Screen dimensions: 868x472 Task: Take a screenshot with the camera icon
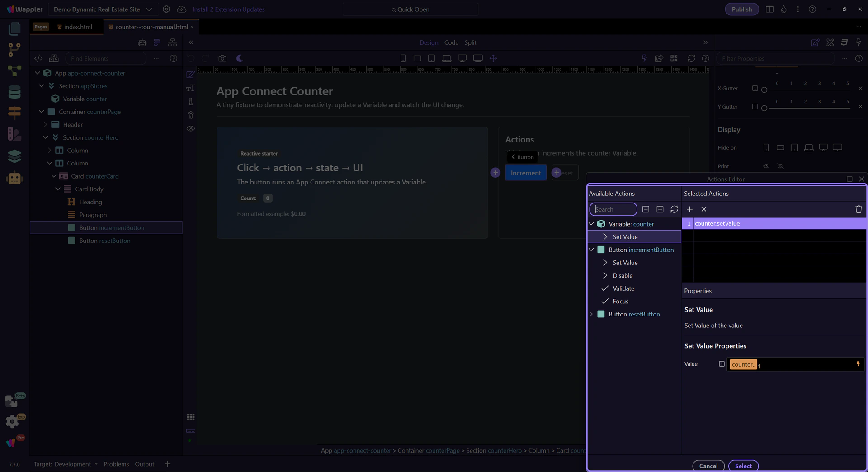[x=222, y=58]
